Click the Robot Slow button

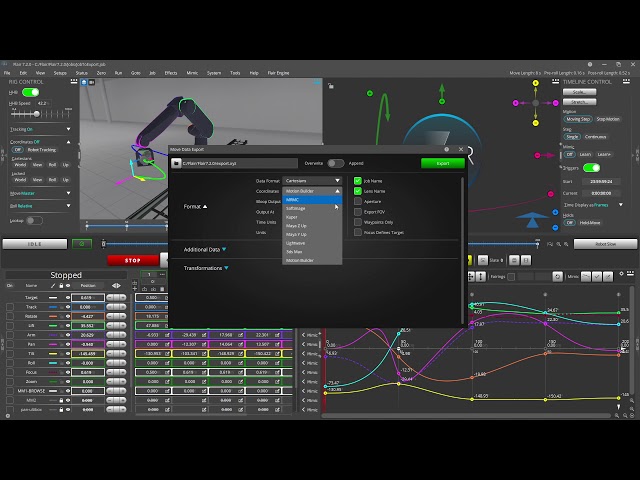[x=605, y=244]
